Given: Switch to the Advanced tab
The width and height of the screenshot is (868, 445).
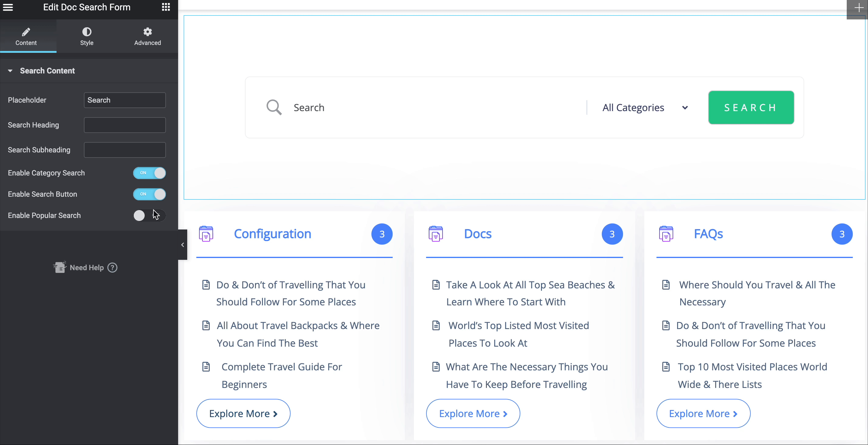Looking at the screenshot, I should pos(147,36).
